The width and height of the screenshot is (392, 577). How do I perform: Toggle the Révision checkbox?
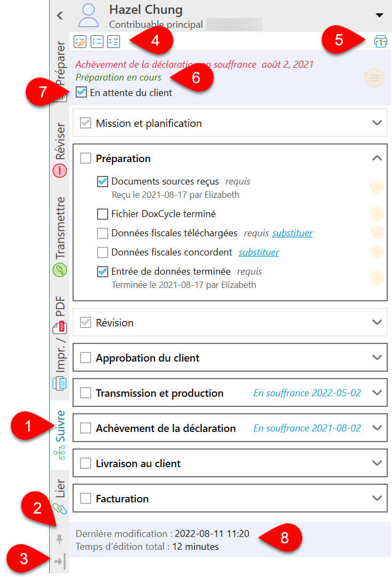(x=85, y=322)
